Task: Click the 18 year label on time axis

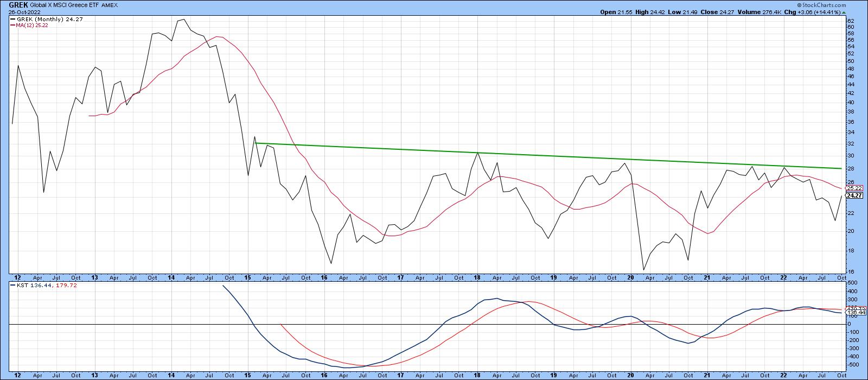Action: [477, 277]
